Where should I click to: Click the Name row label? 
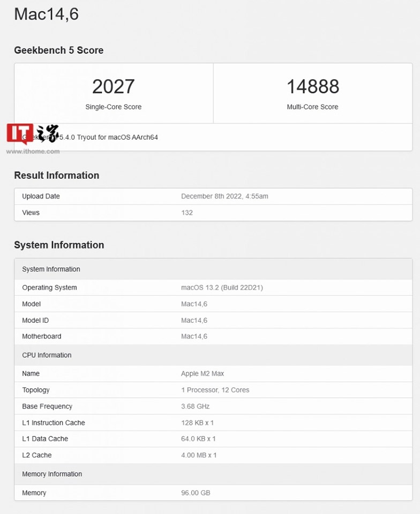click(31, 373)
